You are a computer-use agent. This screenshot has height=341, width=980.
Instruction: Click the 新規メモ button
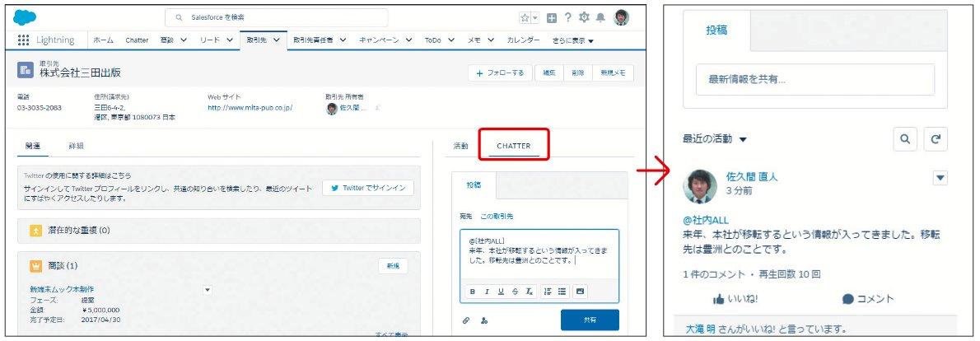tap(613, 73)
